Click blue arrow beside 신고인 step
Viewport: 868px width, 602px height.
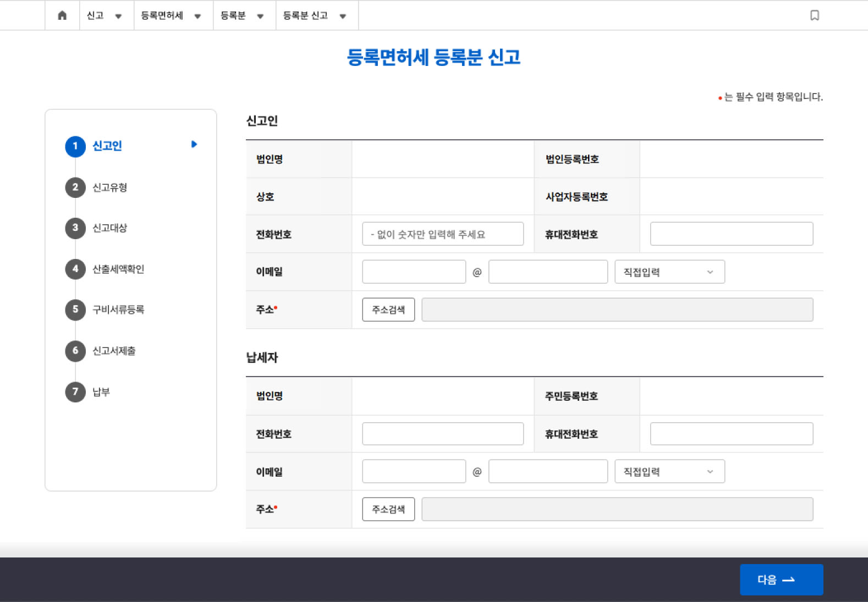coord(194,144)
